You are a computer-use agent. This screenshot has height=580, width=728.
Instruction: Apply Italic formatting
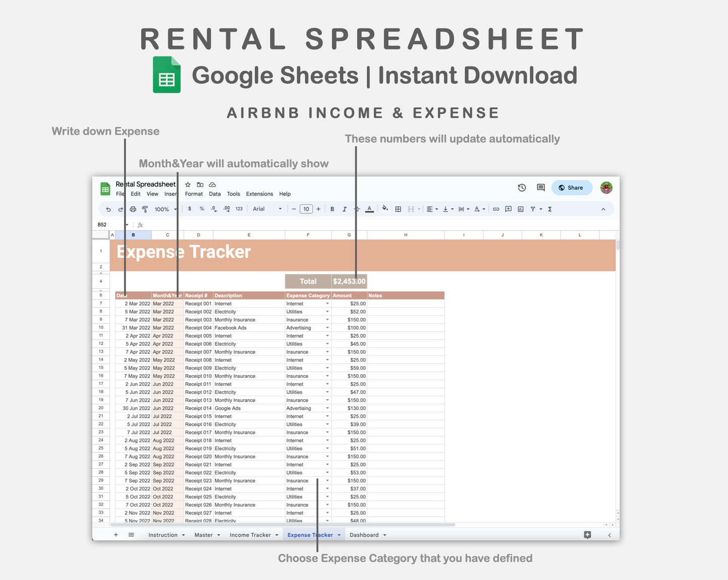click(x=344, y=208)
